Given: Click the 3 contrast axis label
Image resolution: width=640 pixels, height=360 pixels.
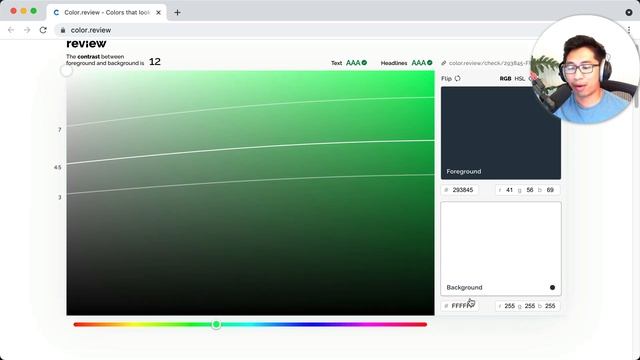Looking at the screenshot, I should [x=60, y=197].
